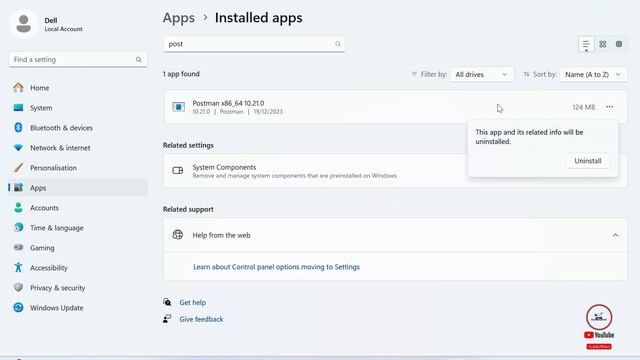Open Learn about Control panel options link
Viewport: 640px width, 360px height.
276,267
